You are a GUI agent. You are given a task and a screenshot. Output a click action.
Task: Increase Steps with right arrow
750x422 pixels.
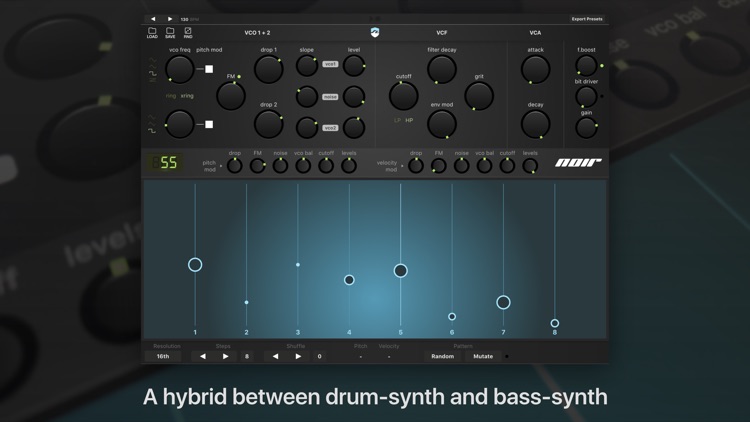225,356
